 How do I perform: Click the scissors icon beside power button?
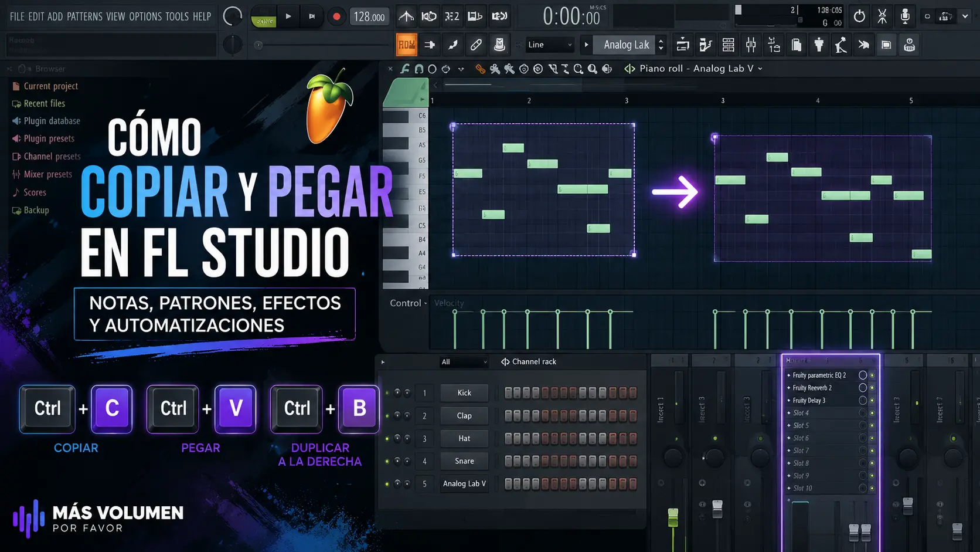[x=882, y=16]
